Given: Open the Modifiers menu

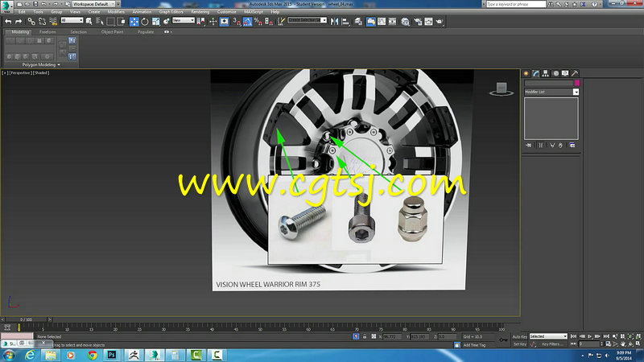Looking at the screenshot, I should 116,12.
